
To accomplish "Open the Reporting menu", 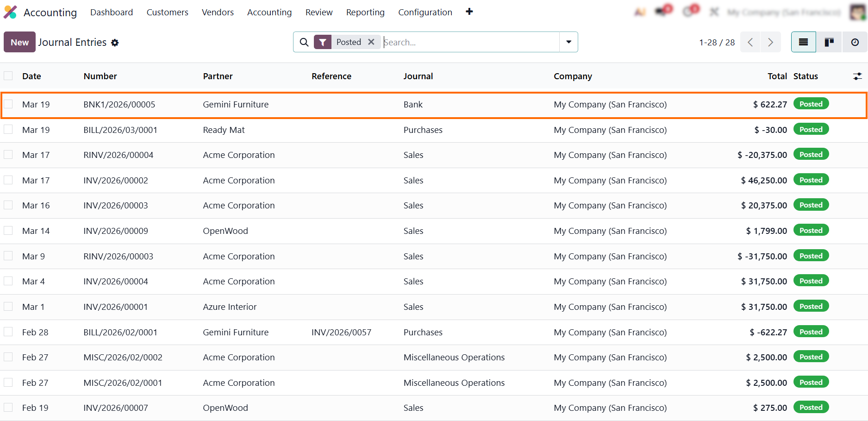I will coord(365,12).
